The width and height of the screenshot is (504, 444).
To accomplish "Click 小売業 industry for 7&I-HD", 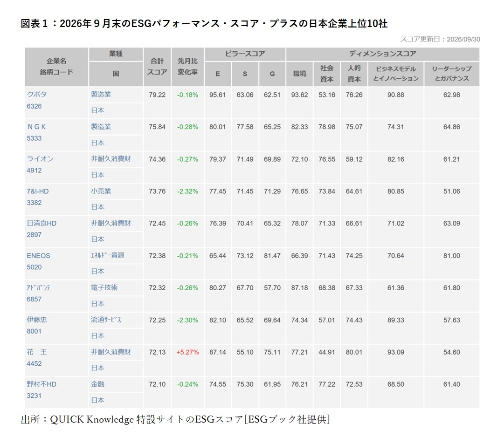I will [101, 191].
